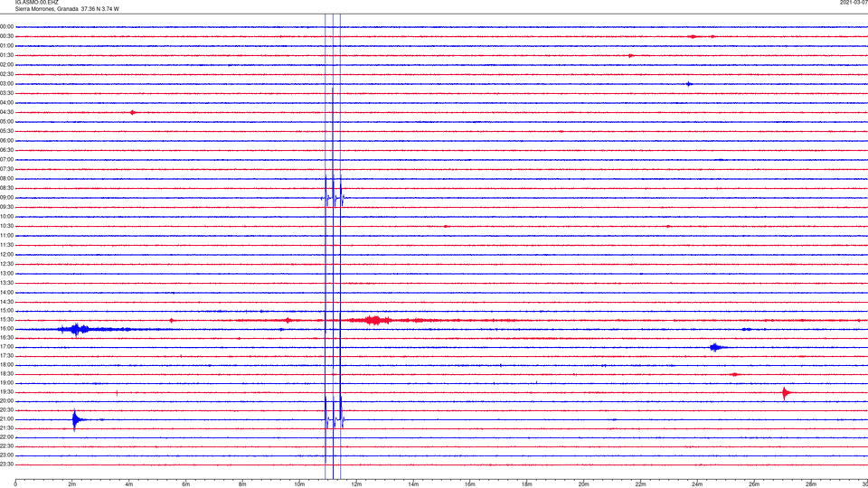Select the 23:30 time row label
The width and height of the screenshot is (868, 488).
pos(6,465)
